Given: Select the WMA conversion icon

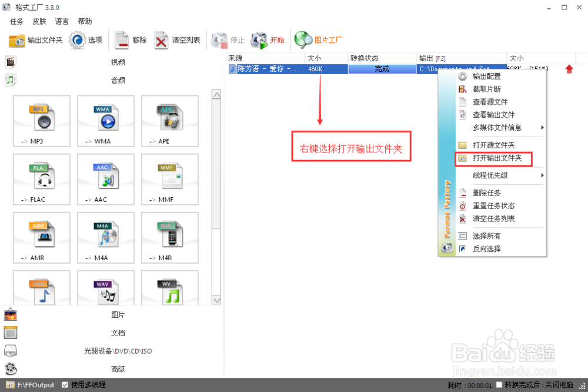Looking at the screenshot, I should coord(105,121).
